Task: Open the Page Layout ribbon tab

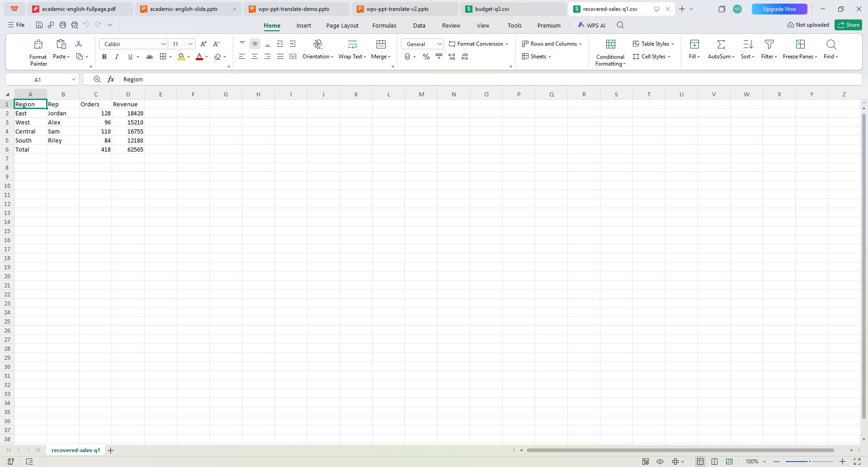Action: tap(342, 25)
